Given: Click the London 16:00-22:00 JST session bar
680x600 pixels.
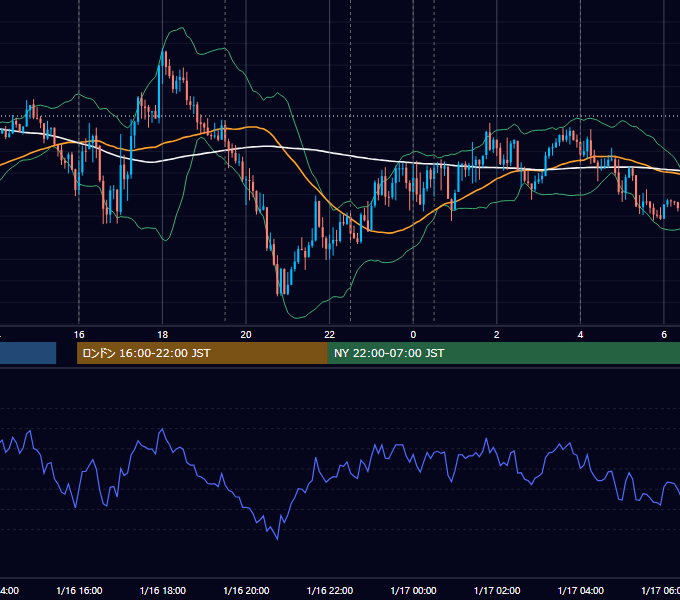Looking at the screenshot, I should pyautogui.click(x=202, y=353).
